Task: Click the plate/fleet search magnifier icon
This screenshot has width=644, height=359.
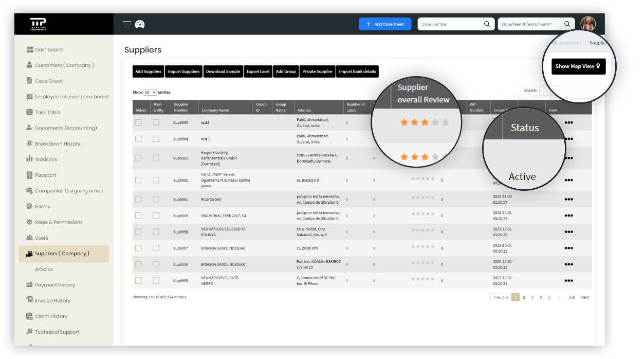Action: (567, 24)
